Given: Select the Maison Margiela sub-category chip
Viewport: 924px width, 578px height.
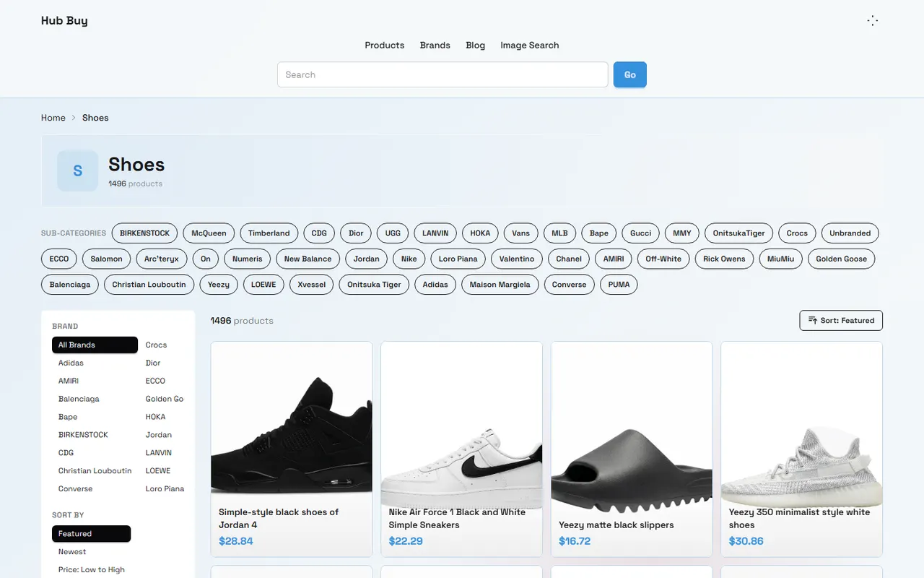Looking at the screenshot, I should click(x=500, y=285).
